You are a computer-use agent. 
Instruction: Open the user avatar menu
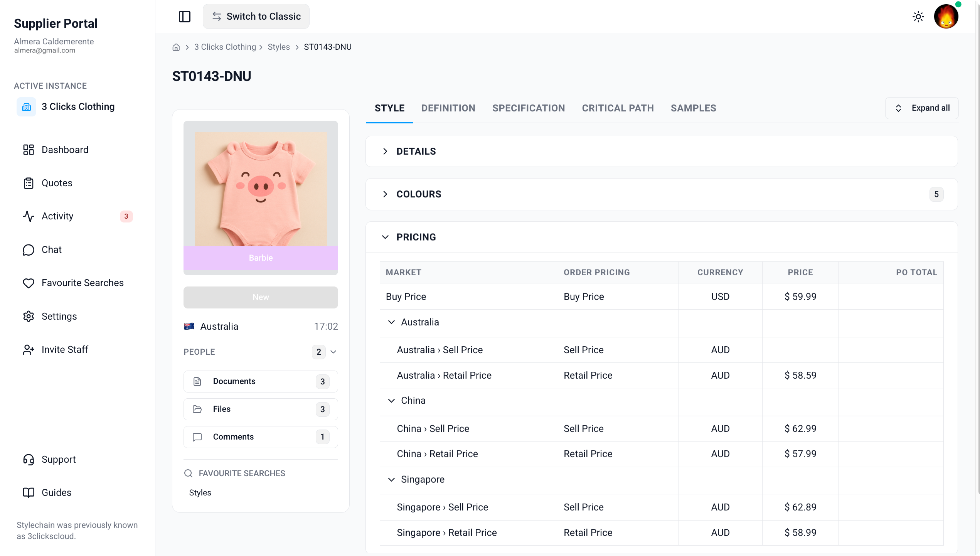click(946, 17)
